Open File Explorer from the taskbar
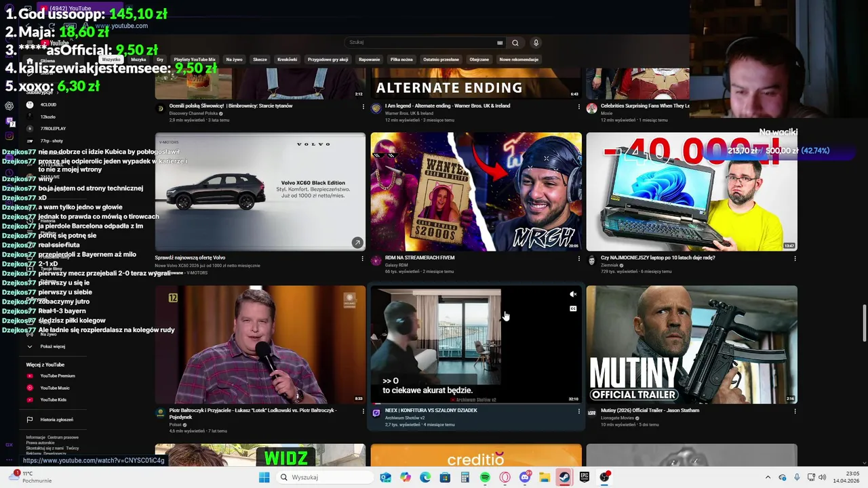The width and height of the screenshot is (868, 488). 545,477
